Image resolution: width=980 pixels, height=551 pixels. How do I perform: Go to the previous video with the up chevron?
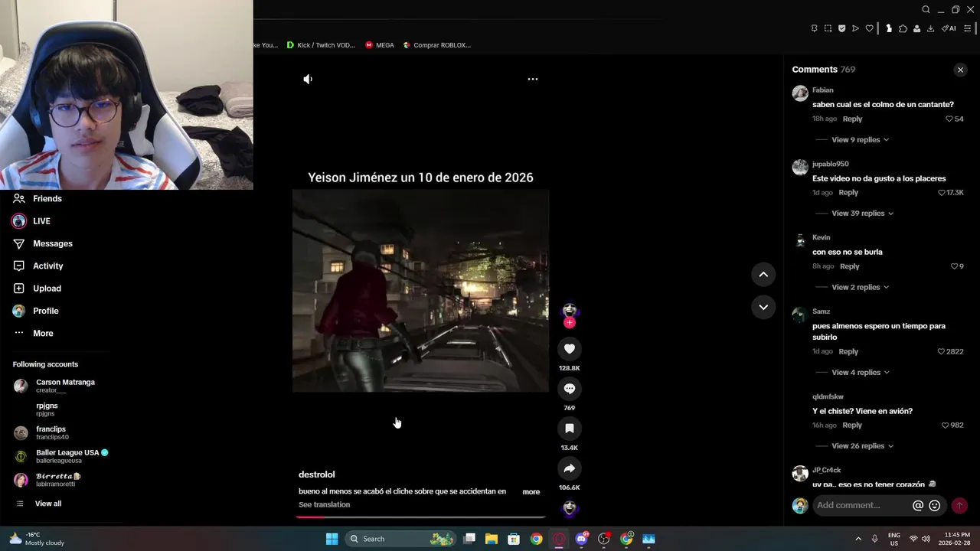click(763, 275)
